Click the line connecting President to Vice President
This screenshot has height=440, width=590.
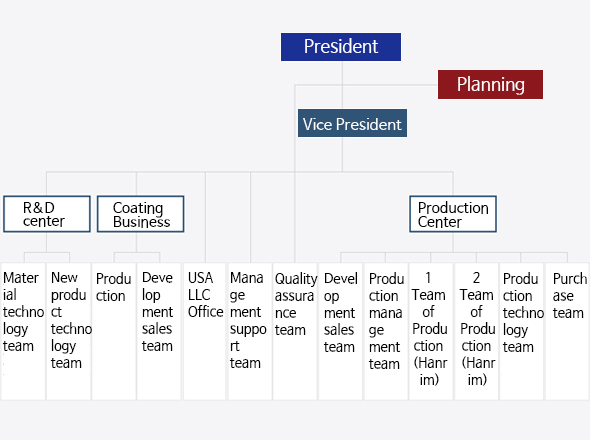click(342, 85)
